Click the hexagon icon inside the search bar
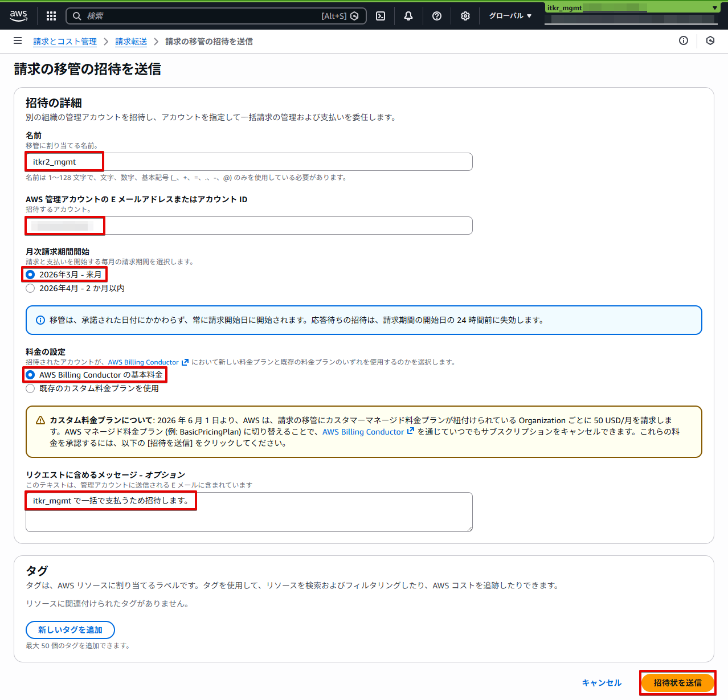The height and width of the screenshot is (700, 728). tap(355, 16)
